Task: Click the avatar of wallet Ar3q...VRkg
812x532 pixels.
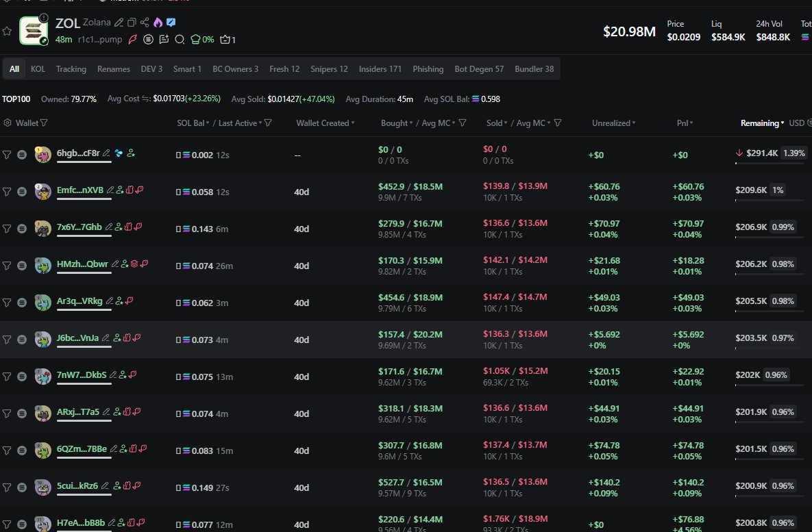Action: (43, 302)
